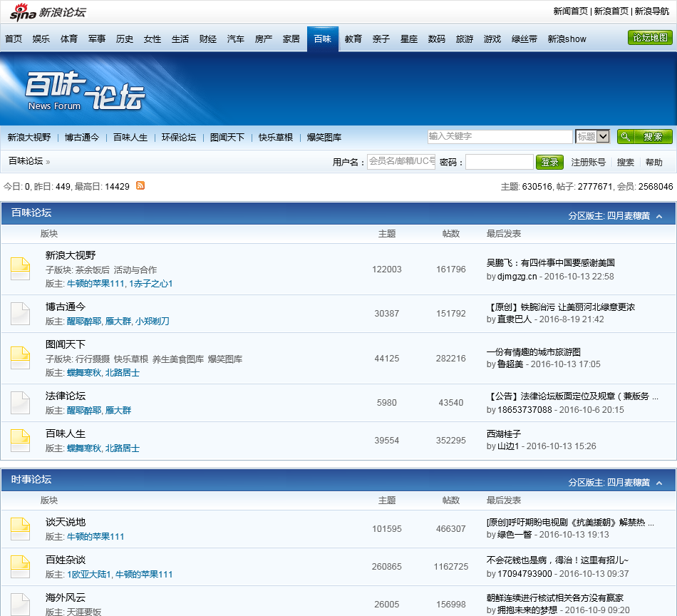The height and width of the screenshot is (616, 677).
Task: Switch to the 体育 nav tab
Action: pyautogui.click(x=69, y=39)
